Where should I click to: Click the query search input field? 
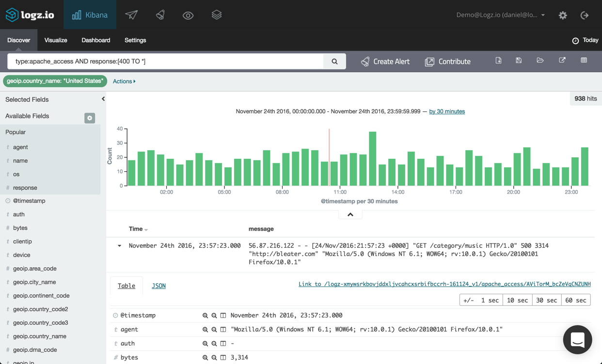[x=165, y=61]
